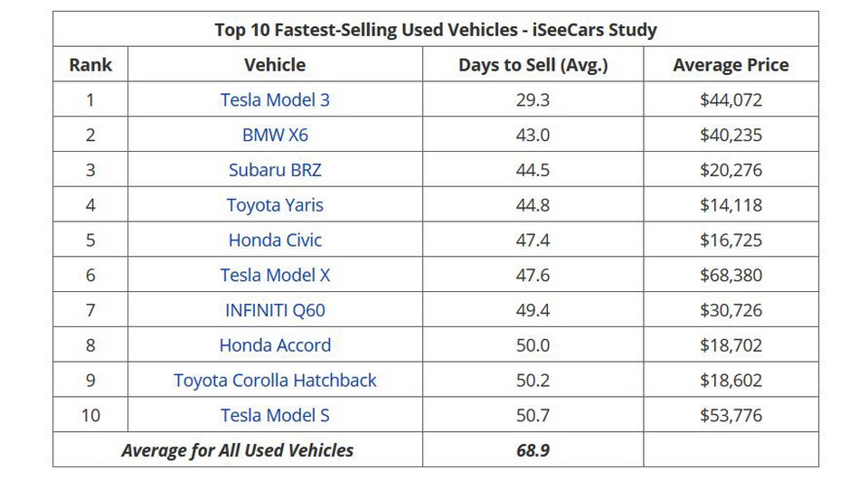868x480 pixels.
Task: Select the 29.3 days to sell cell
Action: tap(533, 100)
